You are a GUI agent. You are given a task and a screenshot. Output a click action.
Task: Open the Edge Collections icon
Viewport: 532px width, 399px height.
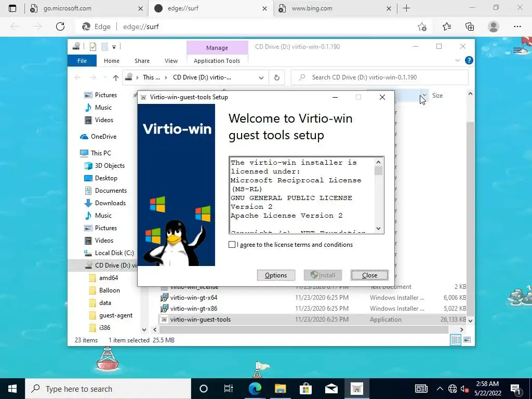click(470, 27)
